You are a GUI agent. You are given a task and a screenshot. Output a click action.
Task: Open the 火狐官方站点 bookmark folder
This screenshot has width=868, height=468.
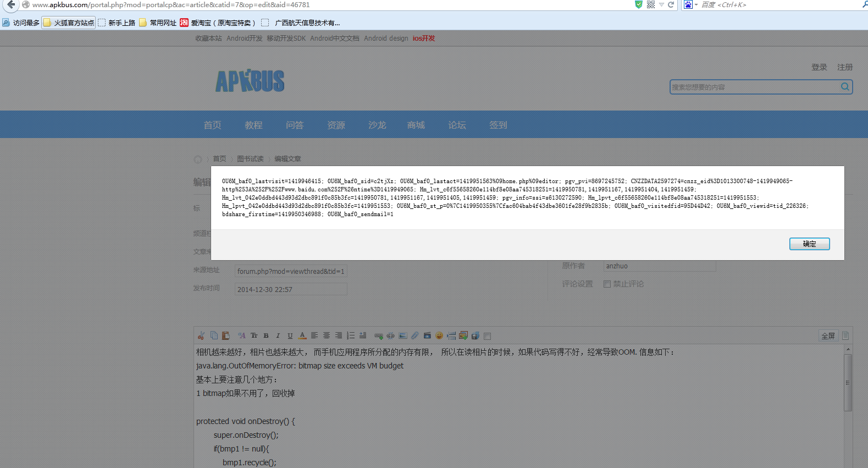pos(69,23)
